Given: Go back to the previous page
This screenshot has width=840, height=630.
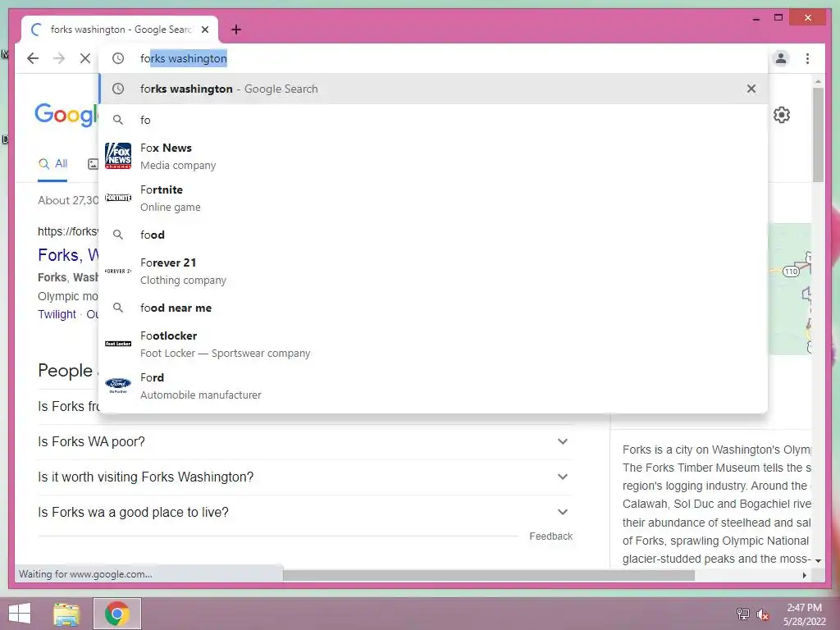Looking at the screenshot, I should pyautogui.click(x=33, y=58).
